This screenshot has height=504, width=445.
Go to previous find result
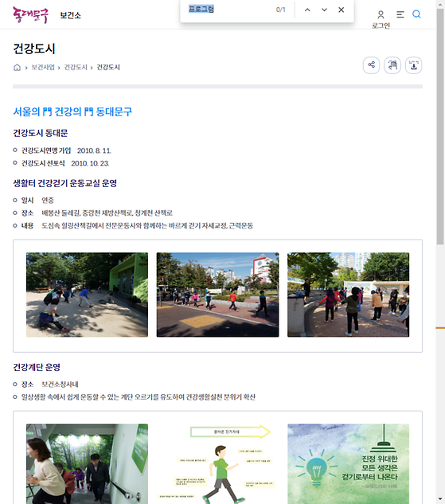click(307, 10)
